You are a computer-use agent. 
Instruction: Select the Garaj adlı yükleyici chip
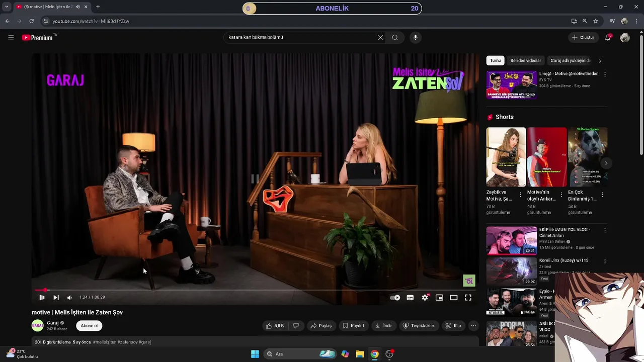[570, 60]
